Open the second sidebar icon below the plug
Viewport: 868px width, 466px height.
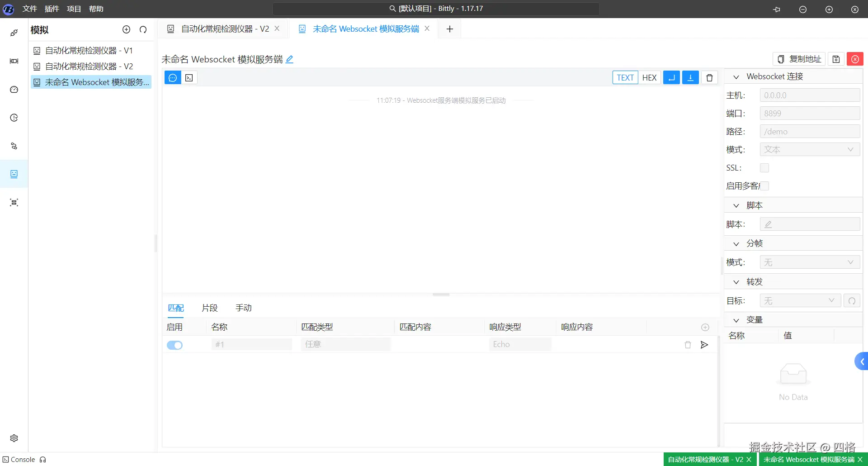14,61
